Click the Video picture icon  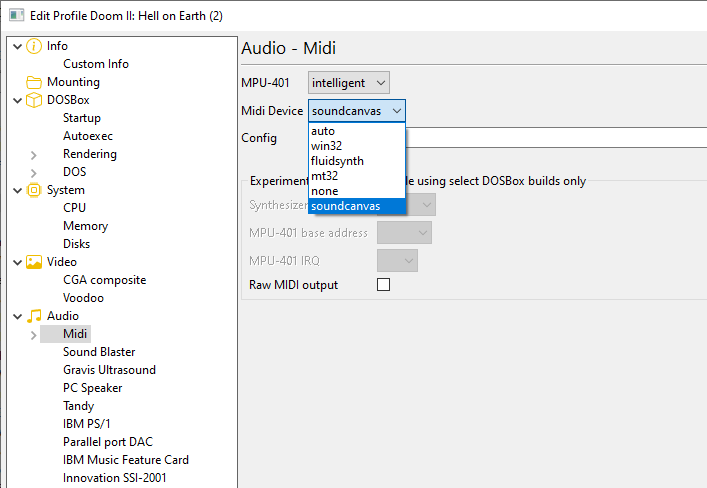(x=34, y=262)
